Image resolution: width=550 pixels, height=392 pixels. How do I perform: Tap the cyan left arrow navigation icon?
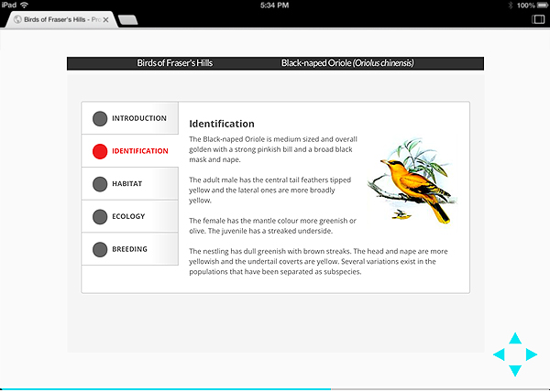tap(499, 354)
